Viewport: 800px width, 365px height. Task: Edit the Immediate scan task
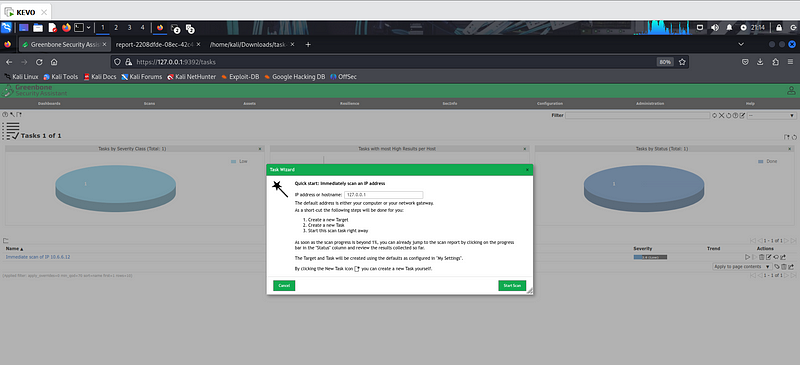769,257
